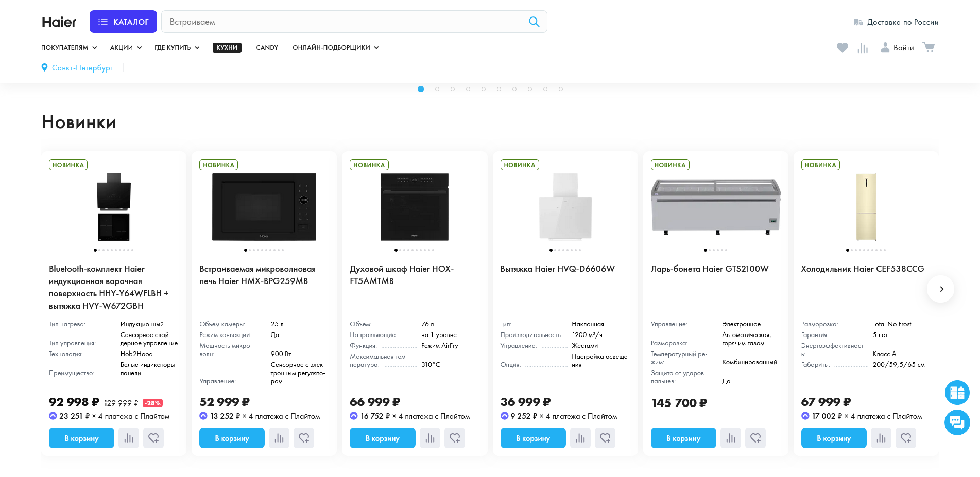Screen dimensions: 980x477
Task: Expand the ГДЕ КУПИТЬ dropdown
Action: [x=177, y=48]
